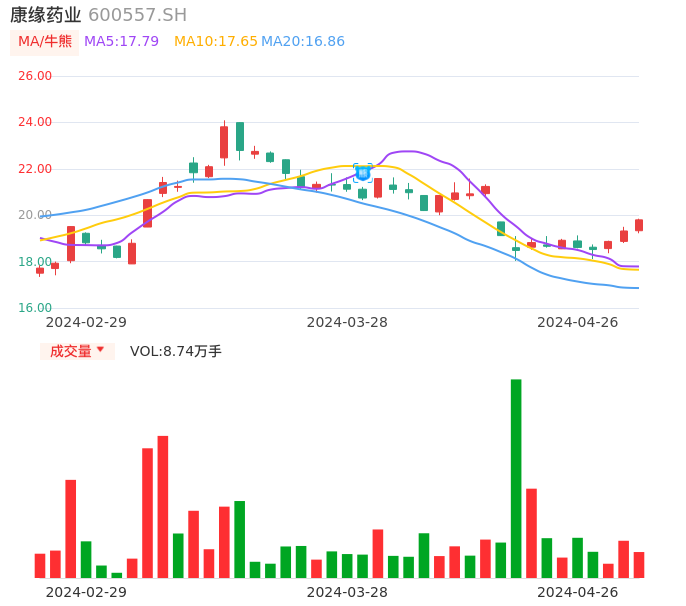Select the MA5:17.79 legend label

(x=121, y=42)
